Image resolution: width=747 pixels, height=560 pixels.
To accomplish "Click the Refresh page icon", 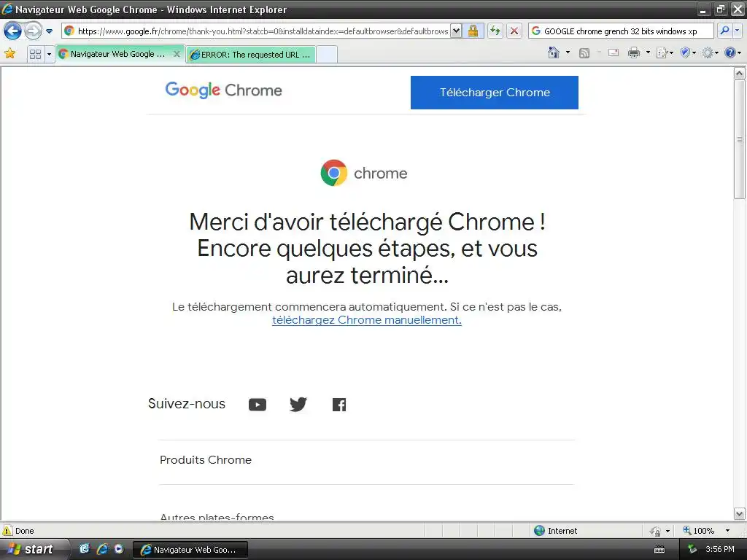I will [495, 31].
